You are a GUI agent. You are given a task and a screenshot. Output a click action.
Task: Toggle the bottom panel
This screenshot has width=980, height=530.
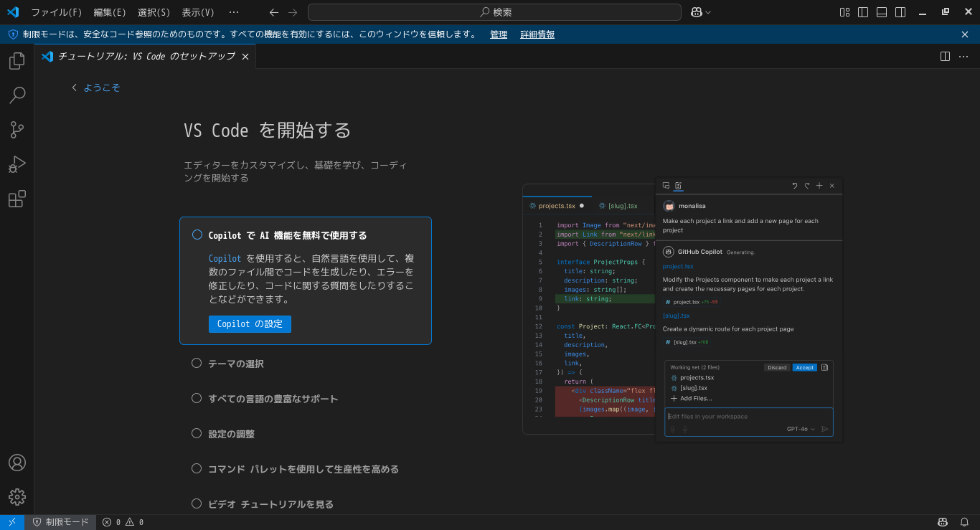tap(882, 12)
